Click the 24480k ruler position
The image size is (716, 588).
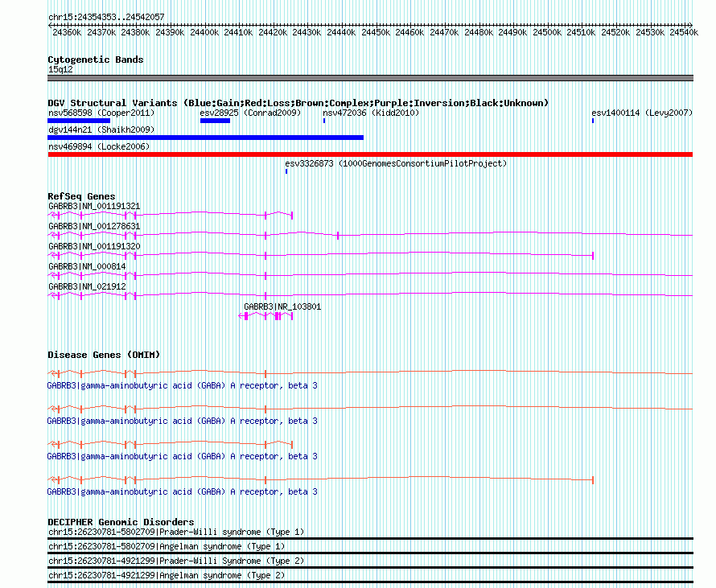pos(479,32)
